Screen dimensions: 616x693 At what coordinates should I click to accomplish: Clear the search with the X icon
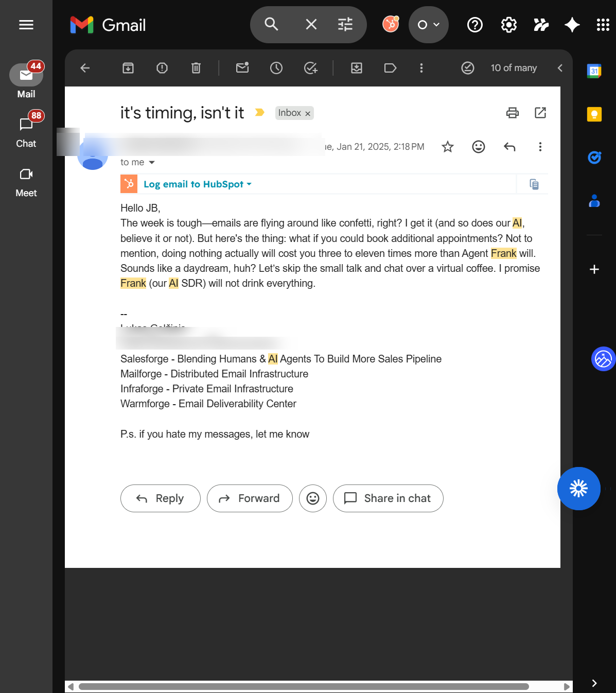click(311, 24)
